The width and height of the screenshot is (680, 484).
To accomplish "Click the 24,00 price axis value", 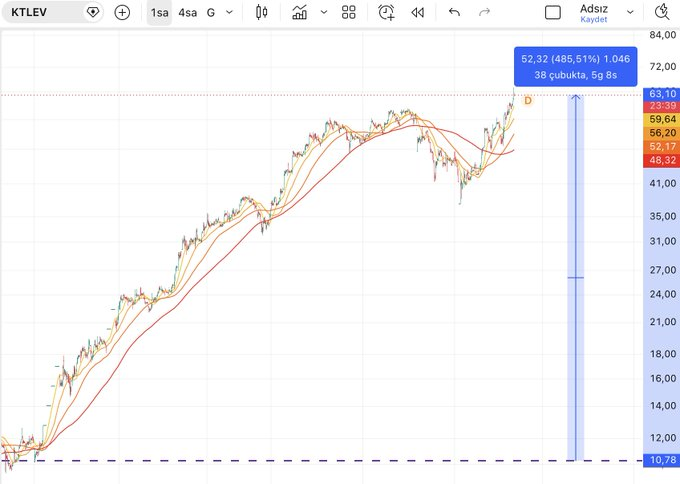I will pyautogui.click(x=663, y=294).
